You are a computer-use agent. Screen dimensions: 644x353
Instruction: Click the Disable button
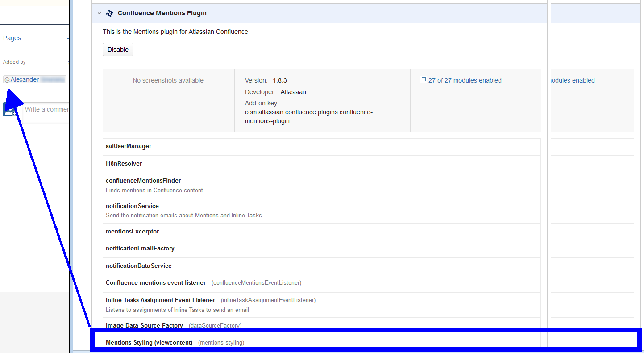pyautogui.click(x=118, y=50)
